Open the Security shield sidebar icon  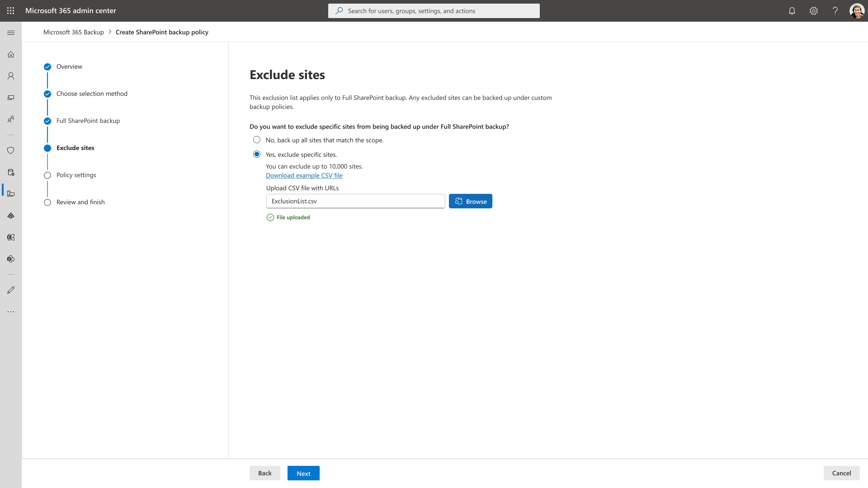pyautogui.click(x=11, y=150)
